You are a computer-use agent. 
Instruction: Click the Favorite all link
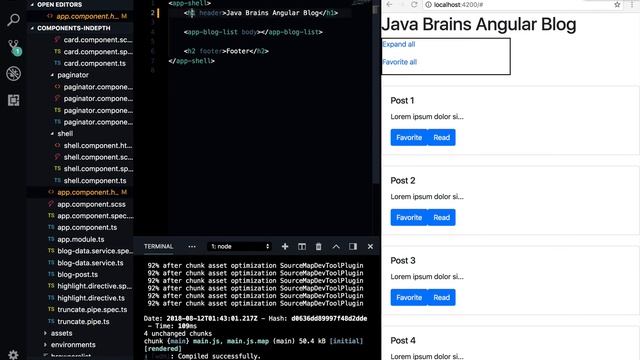[400, 62]
